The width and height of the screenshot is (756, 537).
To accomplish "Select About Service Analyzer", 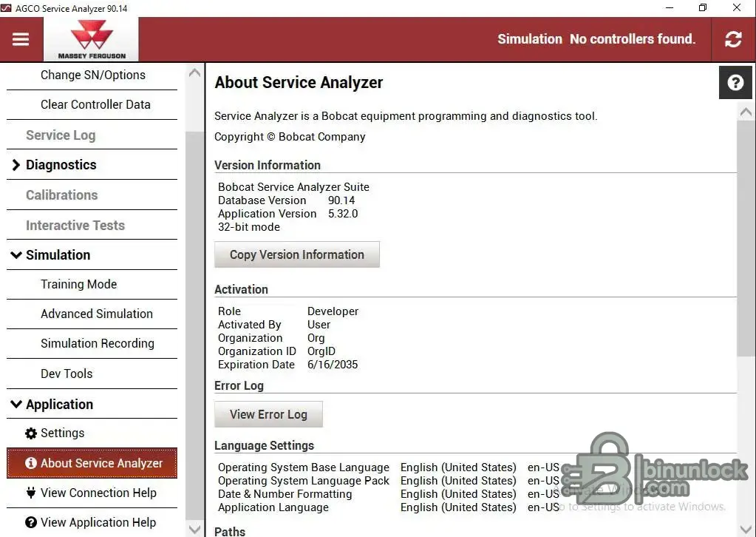I will (92, 463).
